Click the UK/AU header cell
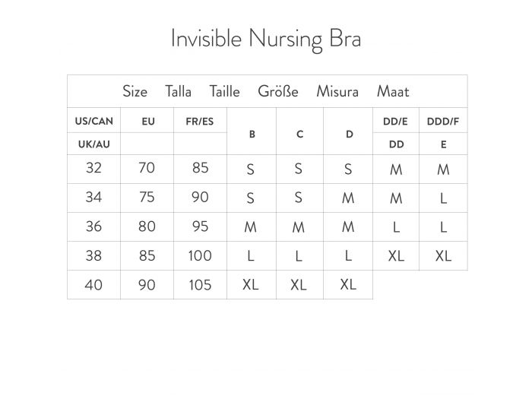 (x=93, y=144)
